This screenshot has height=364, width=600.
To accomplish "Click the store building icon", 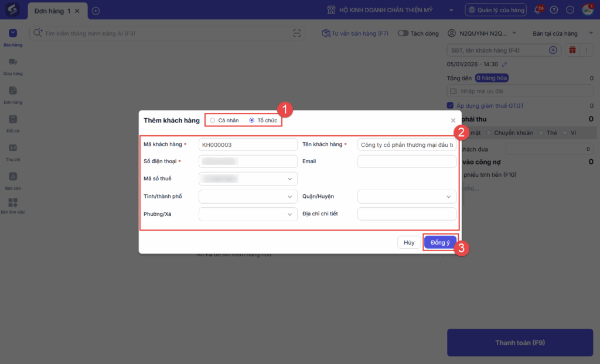I will 332,10.
